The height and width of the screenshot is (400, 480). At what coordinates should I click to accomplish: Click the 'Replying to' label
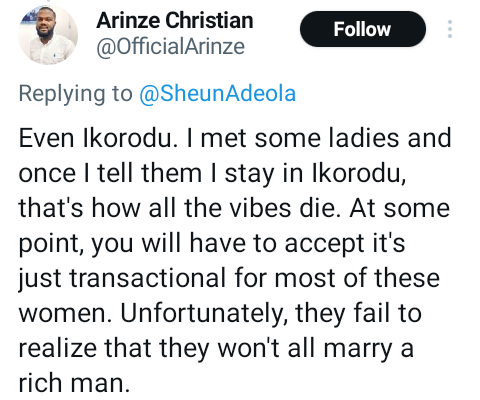click(x=76, y=94)
